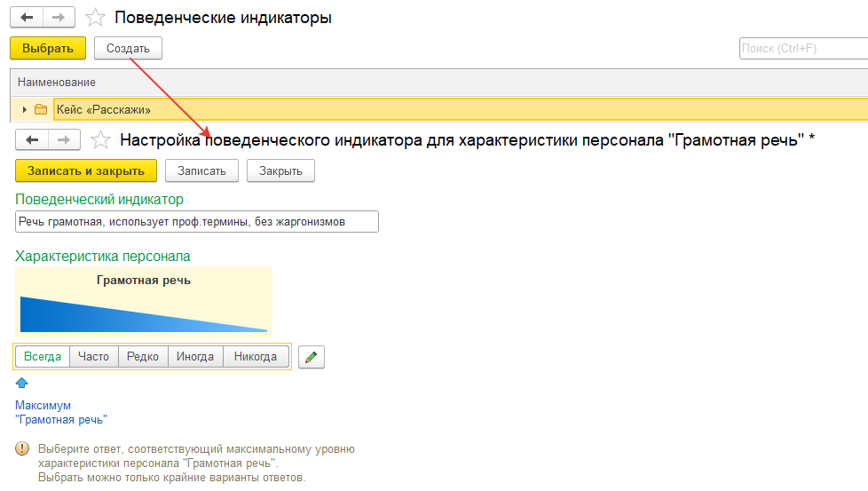Click the Создать button
868x491 pixels.
click(128, 48)
